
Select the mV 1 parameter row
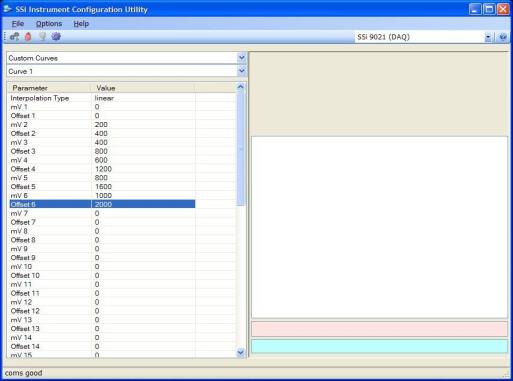pyautogui.click(x=102, y=107)
